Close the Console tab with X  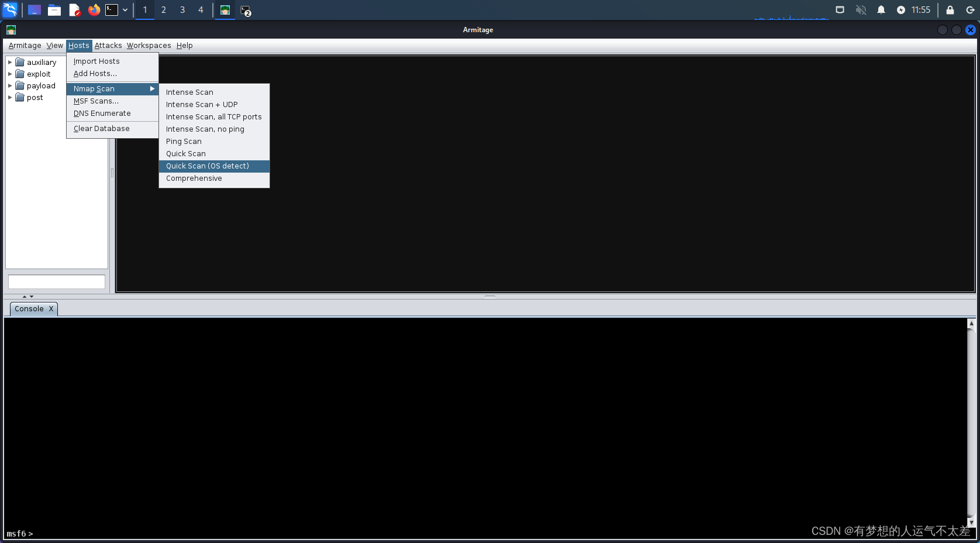point(51,309)
